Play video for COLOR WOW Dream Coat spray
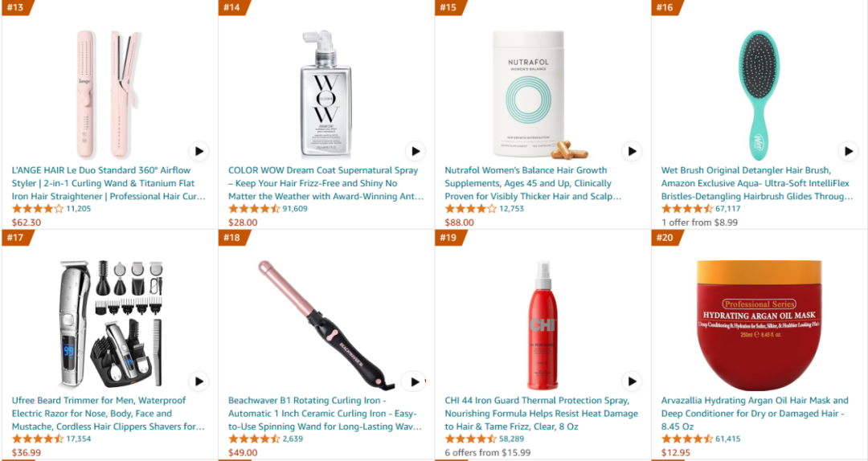The height and width of the screenshot is (461, 868). [x=416, y=151]
